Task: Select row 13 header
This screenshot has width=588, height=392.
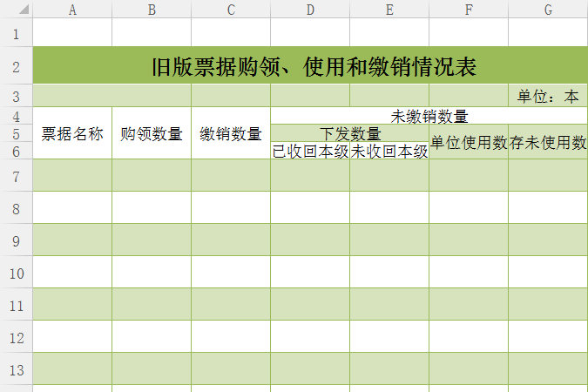Action: point(16,368)
